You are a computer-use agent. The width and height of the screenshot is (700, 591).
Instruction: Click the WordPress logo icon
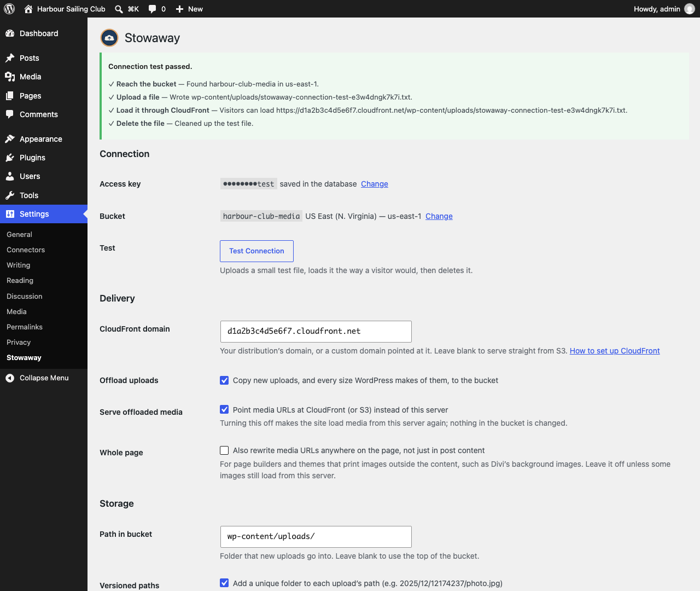pos(9,9)
